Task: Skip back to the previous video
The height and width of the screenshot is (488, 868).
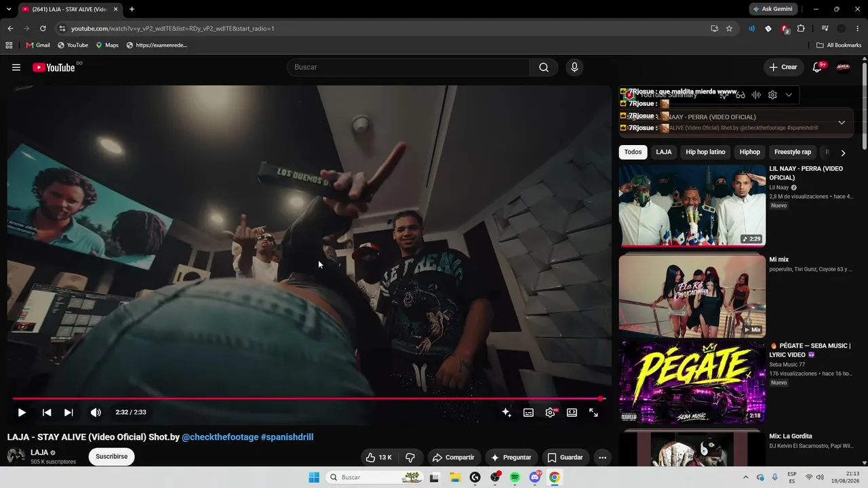Action: [47, 412]
